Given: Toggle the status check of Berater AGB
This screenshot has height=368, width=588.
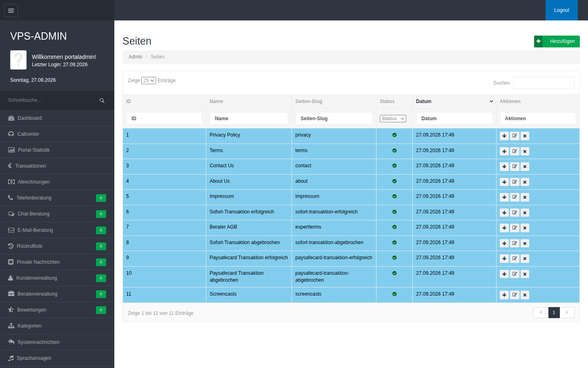Looking at the screenshot, I should click(394, 227).
